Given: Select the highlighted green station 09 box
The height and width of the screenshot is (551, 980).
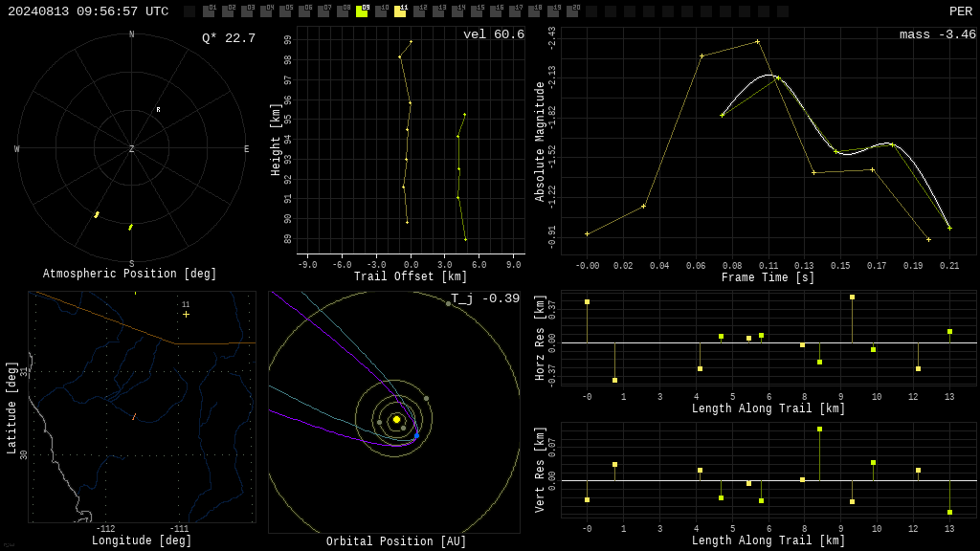Looking at the screenshot, I should pyautogui.click(x=362, y=11).
